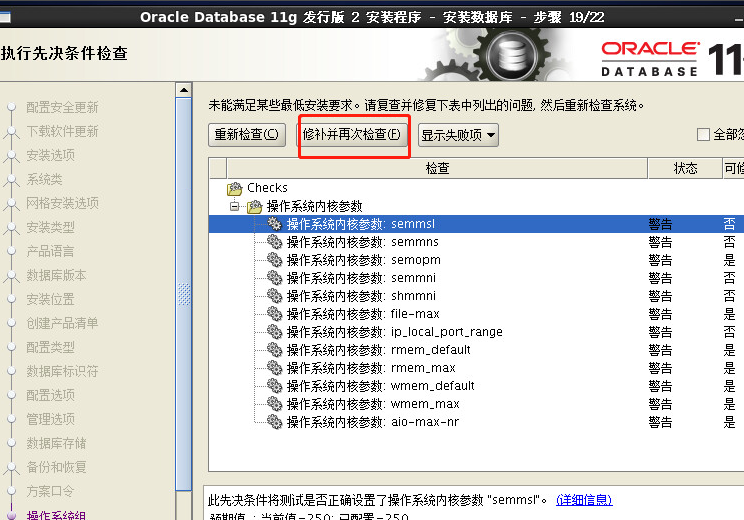Viewport: 744px width, 520px height.
Task: Click the 数据库版本 step in sidebar
Action: [56, 275]
